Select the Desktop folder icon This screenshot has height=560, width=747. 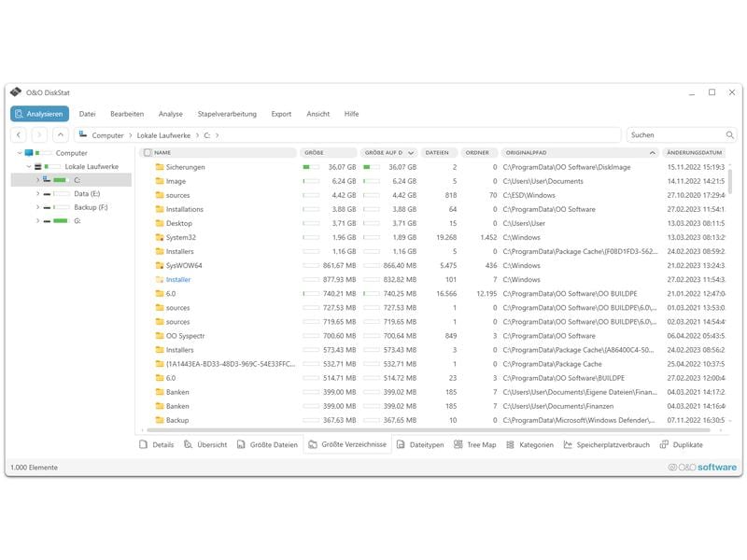160,223
